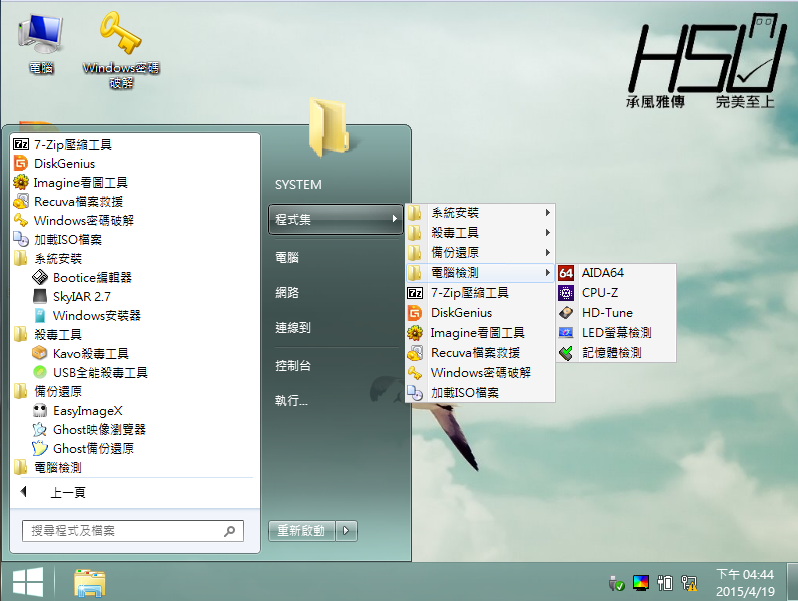The width and height of the screenshot is (798, 601).
Task: Launch 7-Zip壓縮工具 from the left program list
Action: [135, 145]
